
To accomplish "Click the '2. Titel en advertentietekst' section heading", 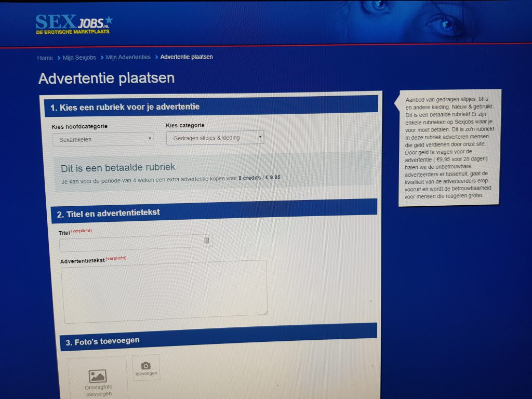I will point(108,214).
